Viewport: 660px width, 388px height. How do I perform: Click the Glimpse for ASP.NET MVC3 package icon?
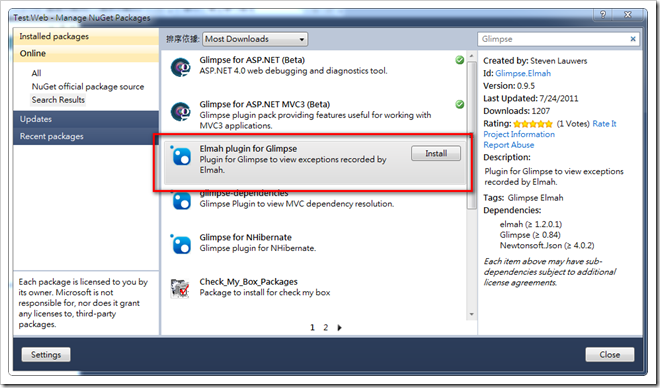(x=181, y=112)
